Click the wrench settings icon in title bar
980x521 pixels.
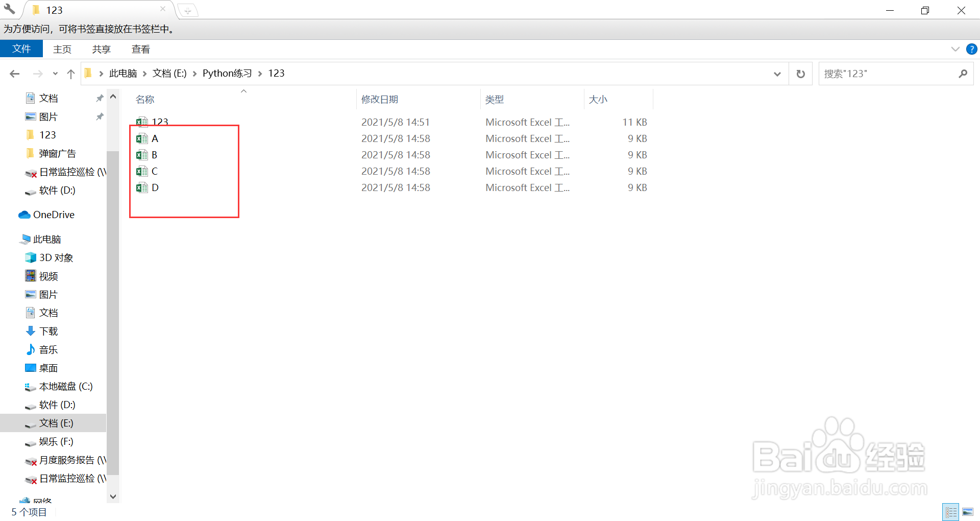pyautogui.click(x=9, y=9)
